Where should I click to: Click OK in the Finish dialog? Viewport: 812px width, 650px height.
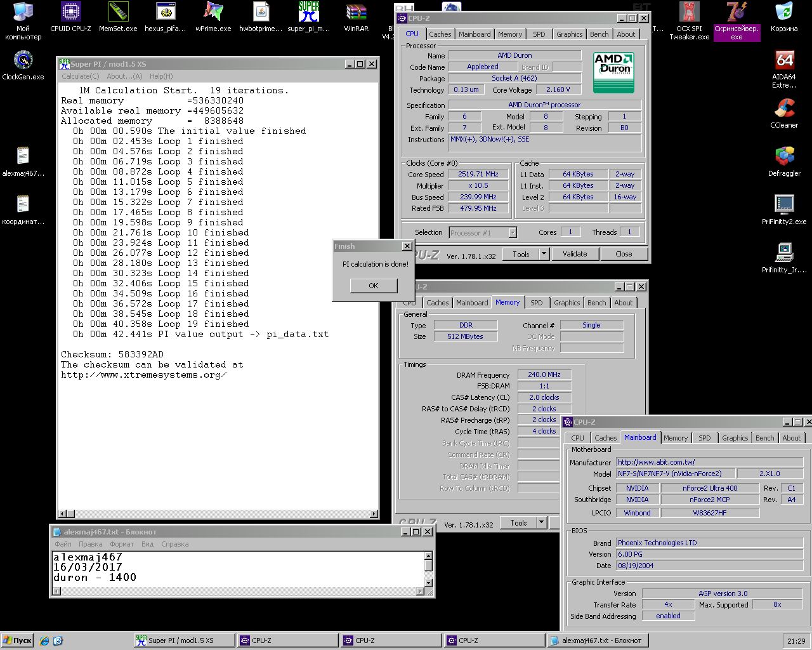[374, 286]
